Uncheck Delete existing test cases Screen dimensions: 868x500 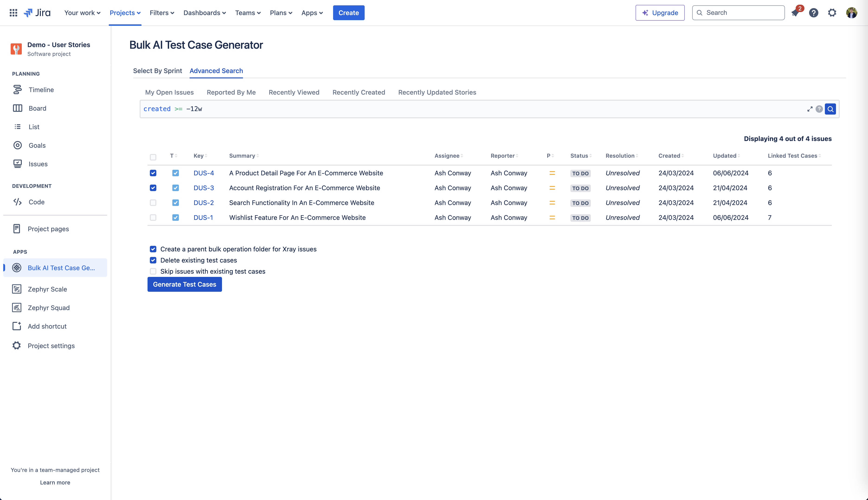click(153, 260)
